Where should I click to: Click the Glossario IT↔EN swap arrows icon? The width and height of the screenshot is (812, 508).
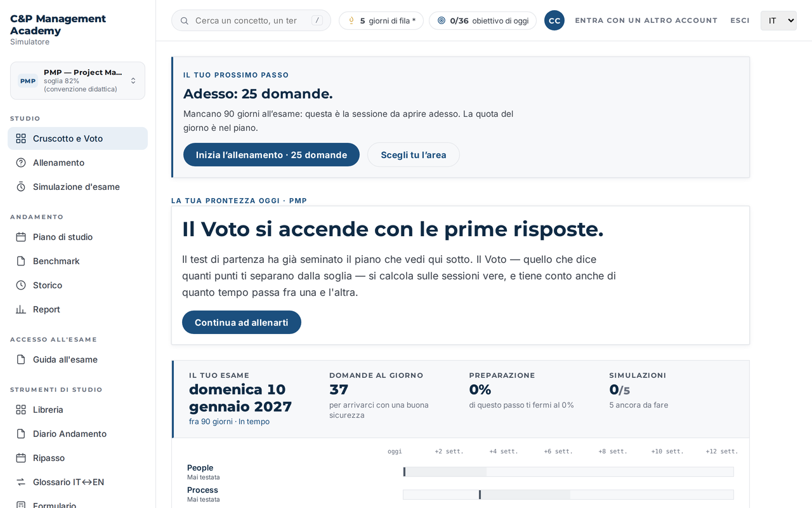click(x=21, y=482)
